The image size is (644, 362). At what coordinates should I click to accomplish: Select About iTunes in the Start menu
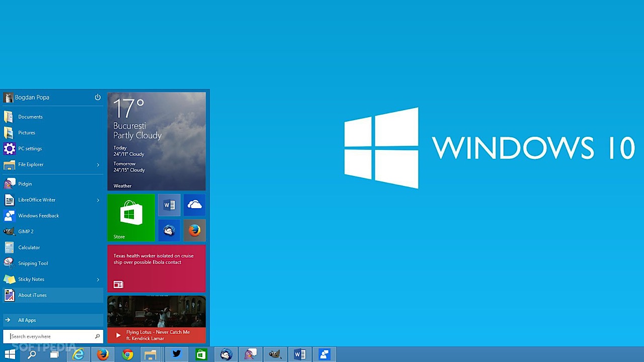53,295
